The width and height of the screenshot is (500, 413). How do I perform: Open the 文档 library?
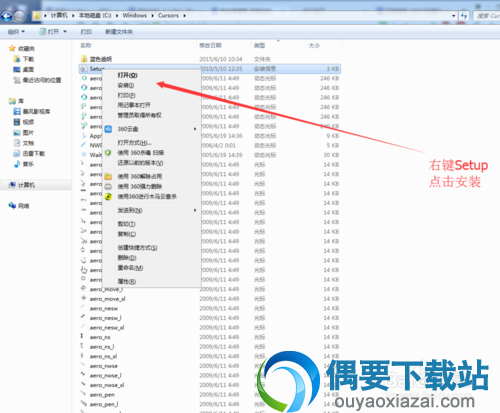coord(24,143)
